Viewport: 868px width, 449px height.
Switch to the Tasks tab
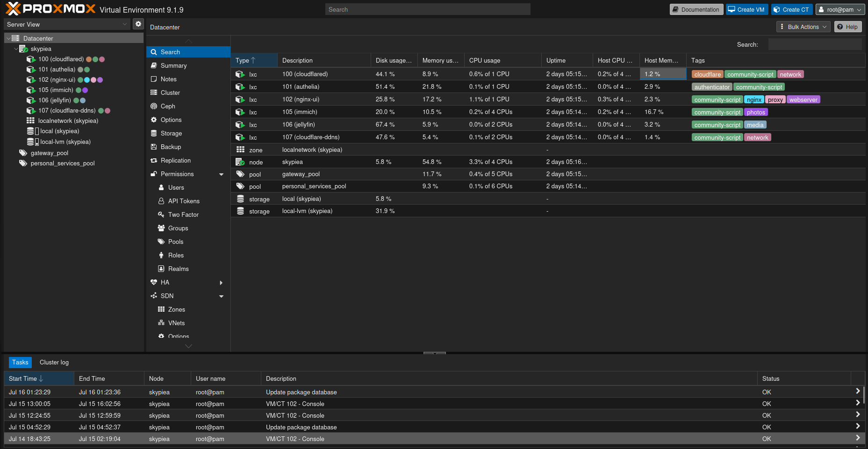pos(20,363)
